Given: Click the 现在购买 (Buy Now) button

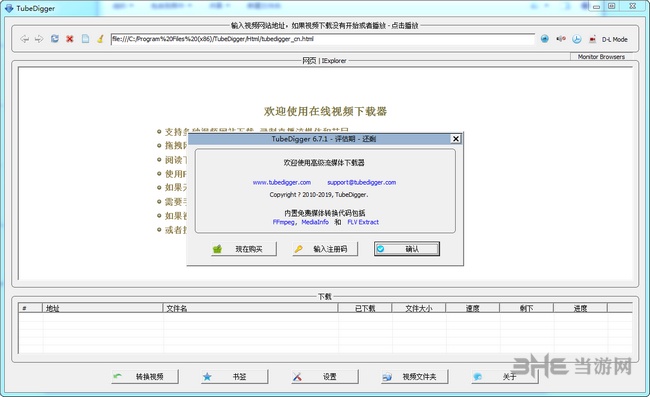Looking at the screenshot, I should tap(244, 249).
